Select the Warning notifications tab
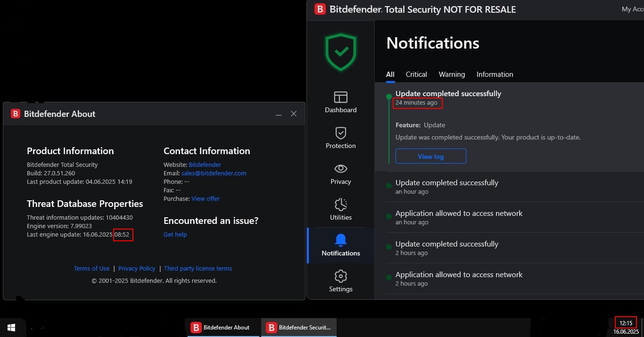This screenshot has height=337, width=644. click(452, 74)
